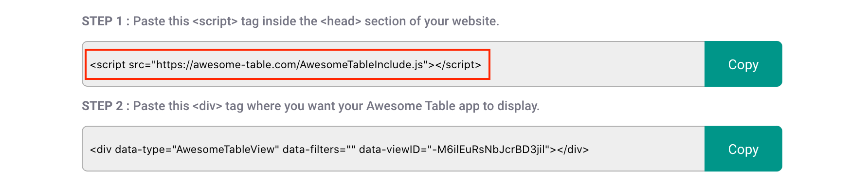Click "AwesomeTableInclude.js" filename in the script
This screenshot has width=868, height=191.
coord(362,64)
